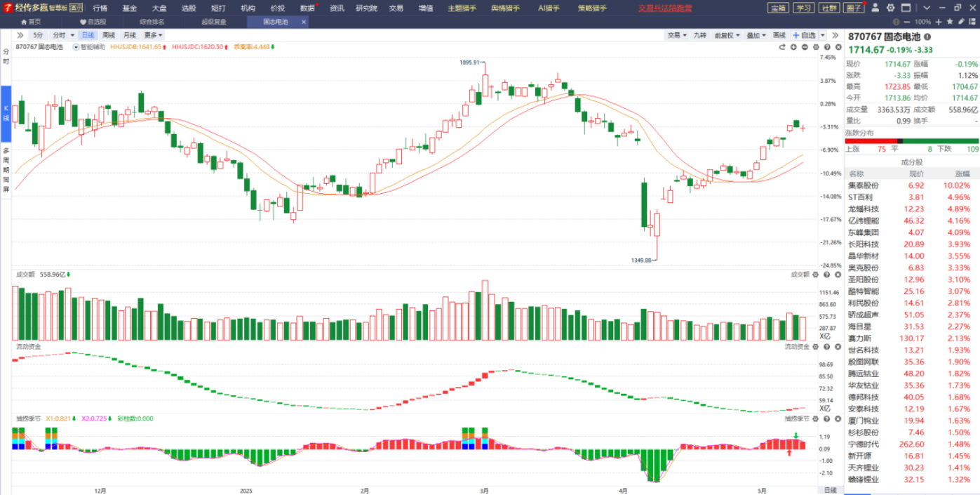The width and height of the screenshot is (980, 495).
Task: Open the 更多 period dropdown
Action: point(154,35)
